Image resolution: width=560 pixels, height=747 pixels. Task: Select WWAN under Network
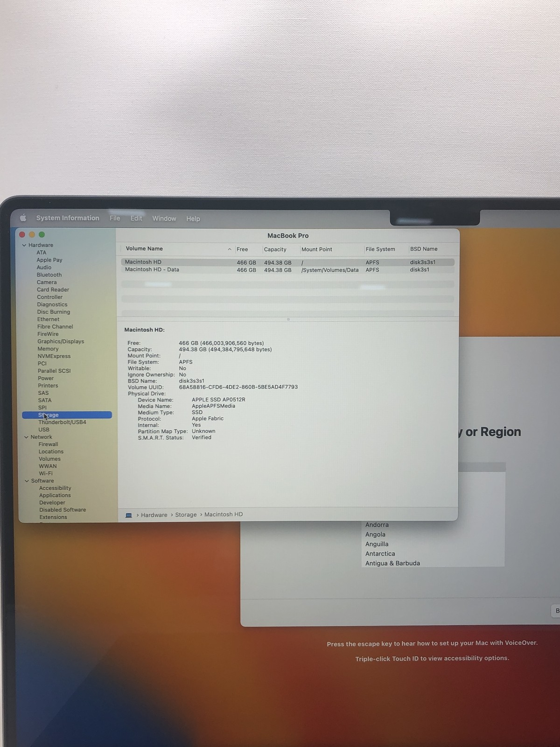[x=48, y=466]
